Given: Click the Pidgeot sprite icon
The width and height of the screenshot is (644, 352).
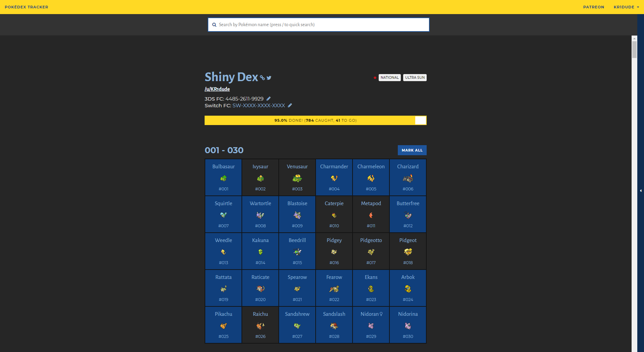Looking at the screenshot, I should (408, 252).
